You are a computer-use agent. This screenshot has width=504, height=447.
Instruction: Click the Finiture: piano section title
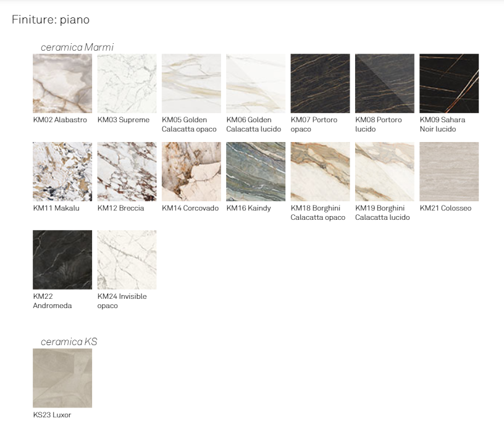pos(51,20)
